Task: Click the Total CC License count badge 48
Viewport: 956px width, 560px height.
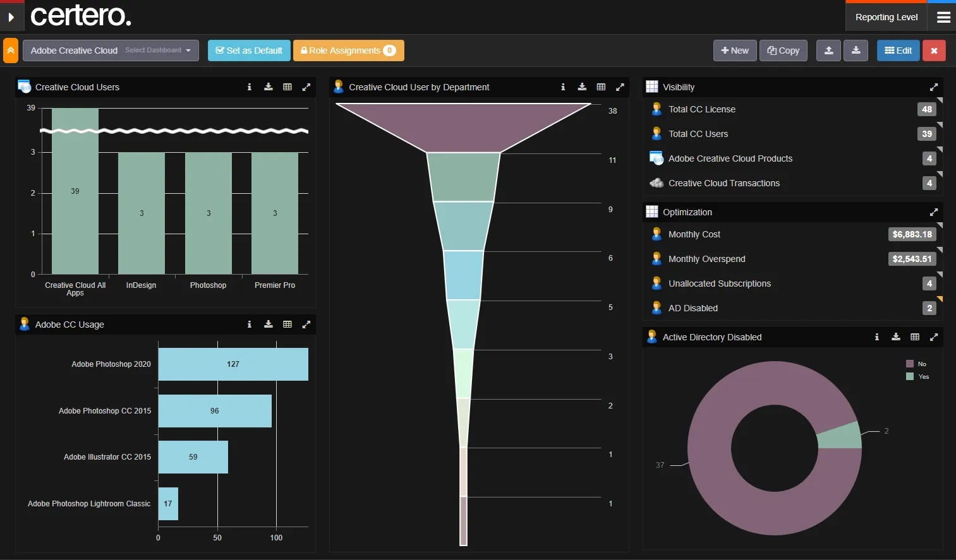Action: tap(927, 109)
